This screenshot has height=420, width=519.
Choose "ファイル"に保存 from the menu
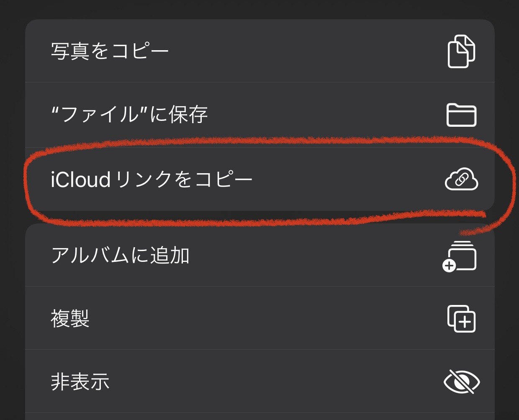pos(260,115)
